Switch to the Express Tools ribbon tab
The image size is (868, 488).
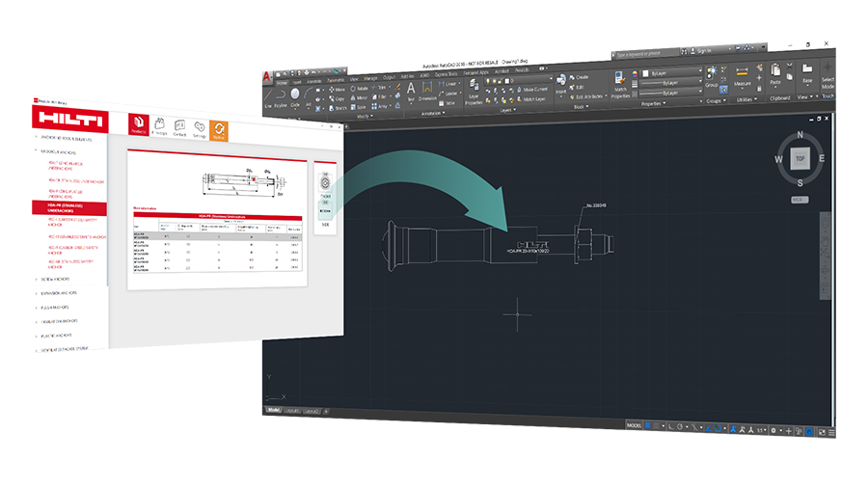click(446, 74)
